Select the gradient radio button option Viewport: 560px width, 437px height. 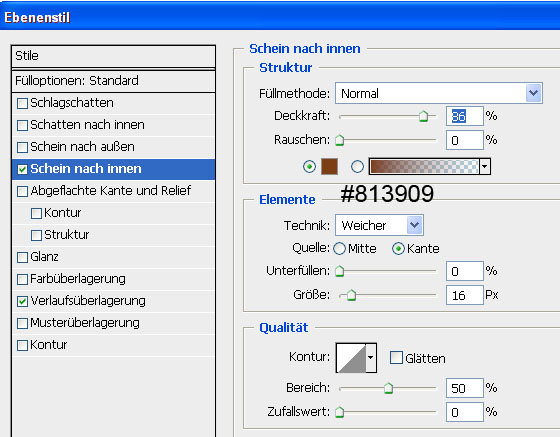pos(358,167)
